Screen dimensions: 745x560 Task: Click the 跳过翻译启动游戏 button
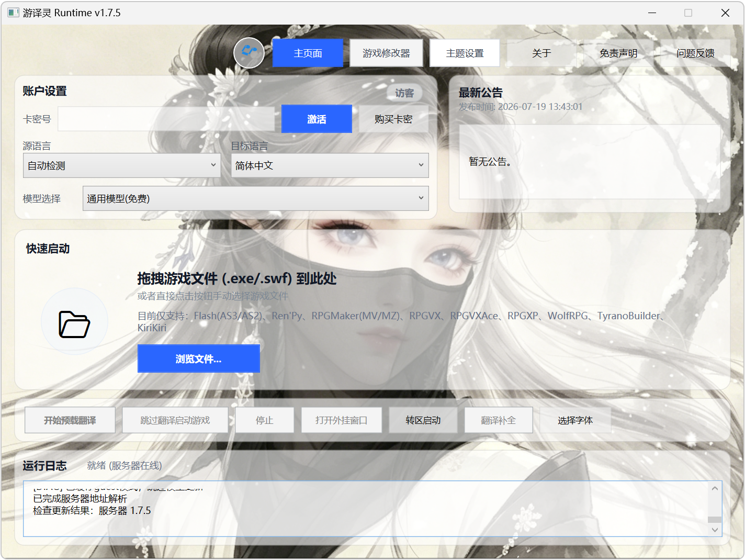(x=175, y=420)
